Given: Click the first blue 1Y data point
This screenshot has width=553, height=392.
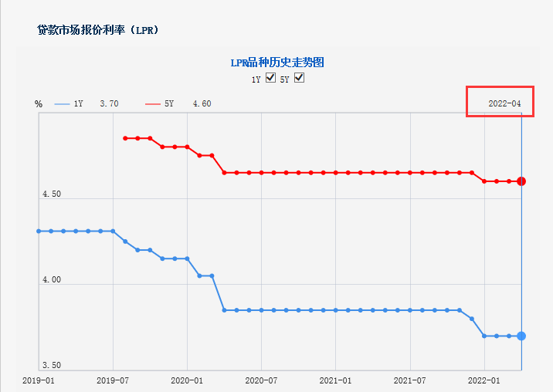Looking at the screenshot, I should click(x=39, y=231).
